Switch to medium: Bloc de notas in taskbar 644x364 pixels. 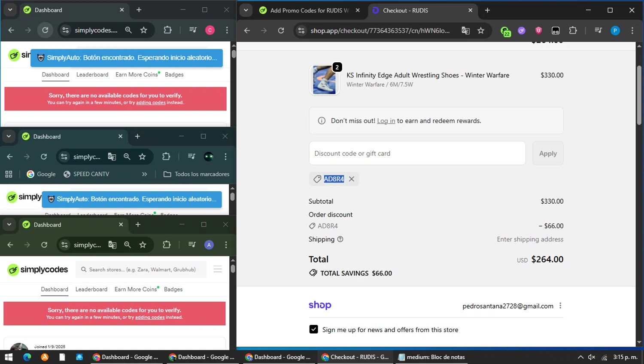coord(431,357)
